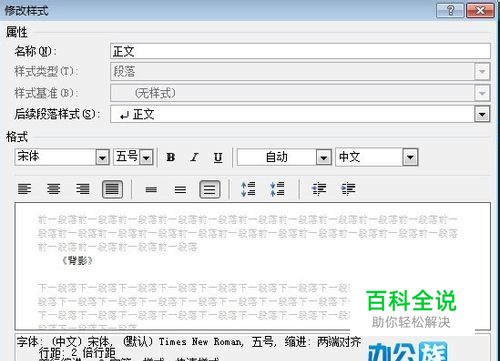500x361 pixels.
Task: Toggle bold formatting button
Action: [171, 157]
